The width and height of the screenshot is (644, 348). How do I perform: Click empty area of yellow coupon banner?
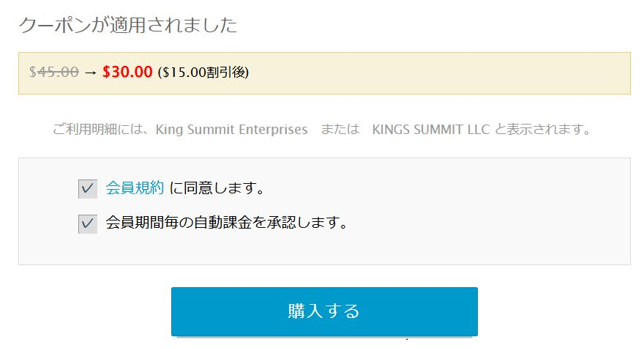439,73
